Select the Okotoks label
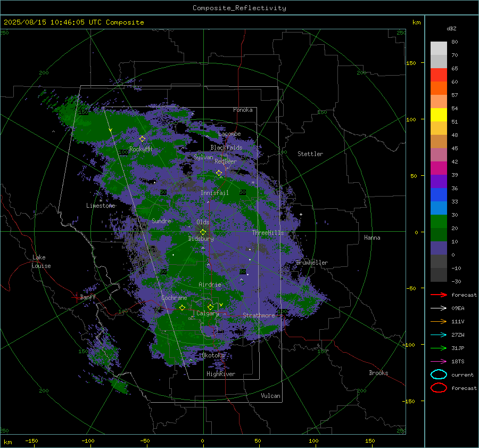Viewport: 479px width, 448px height. (x=213, y=355)
